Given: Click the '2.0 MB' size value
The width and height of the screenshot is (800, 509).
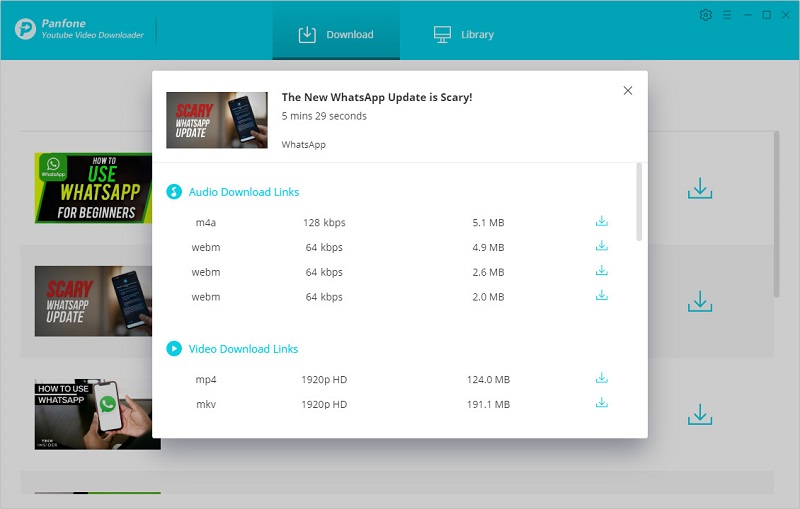Looking at the screenshot, I should tap(488, 297).
